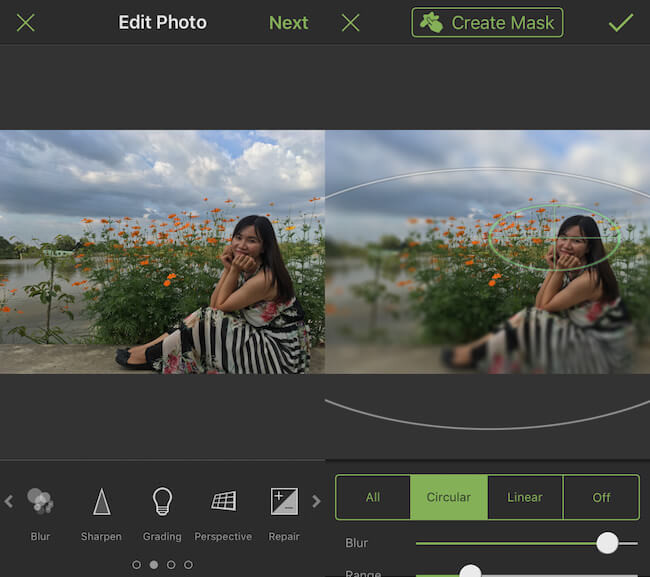Show previous tools with left chevron
650x577 pixels.
click(9, 501)
